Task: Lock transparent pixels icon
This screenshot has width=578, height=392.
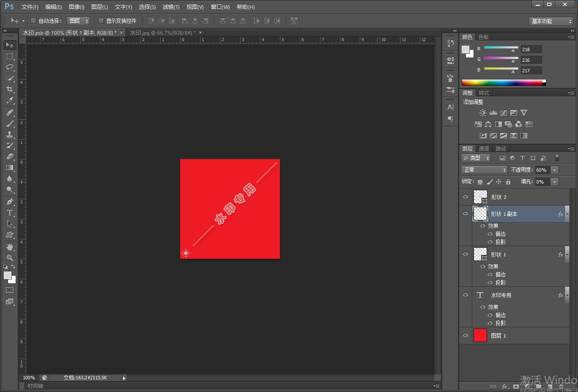Action: coord(480,182)
